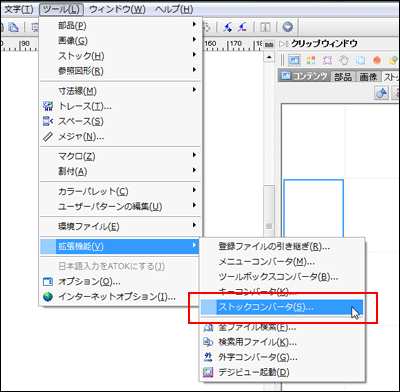
Task: Choose トレース(T)... from the Tools menu
Action: [x=121, y=106]
